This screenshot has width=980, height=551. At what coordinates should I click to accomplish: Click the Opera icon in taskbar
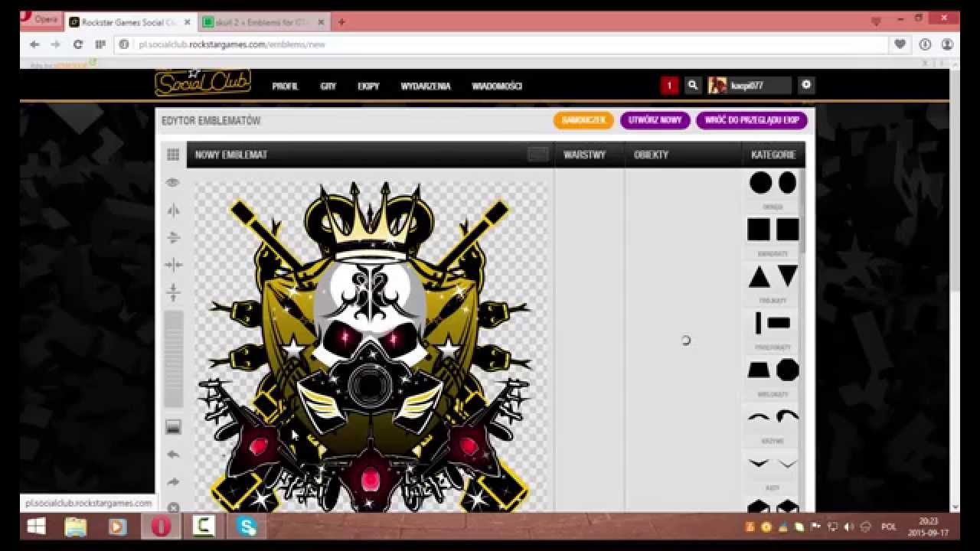[x=161, y=527]
